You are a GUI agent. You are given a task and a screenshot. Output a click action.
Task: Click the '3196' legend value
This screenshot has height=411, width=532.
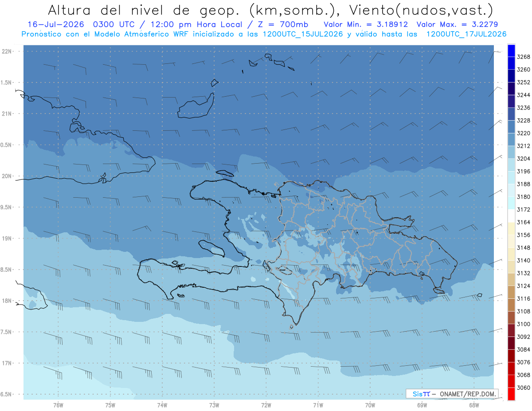524,171
